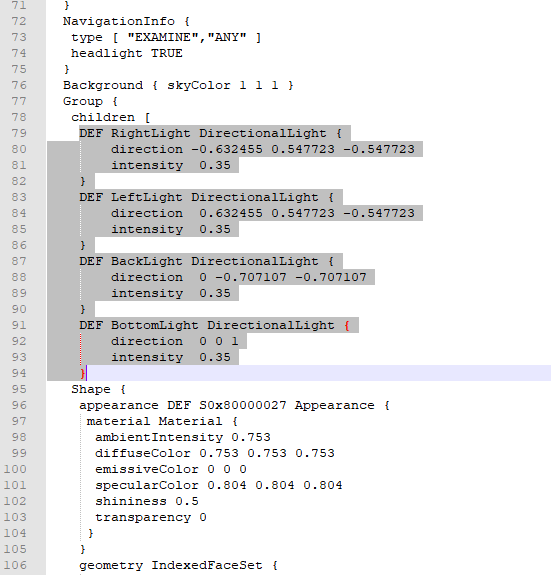Click line number 87 in margin
551x575 pixels.
[19, 261]
